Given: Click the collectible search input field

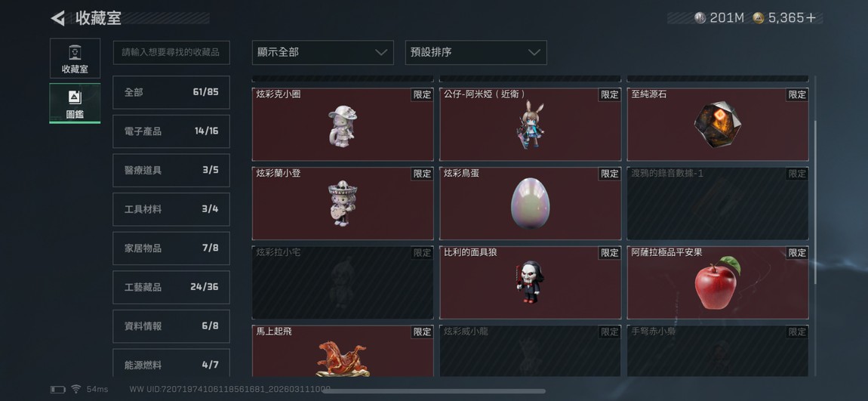Looking at the screenshot, I should coord(171,52).
